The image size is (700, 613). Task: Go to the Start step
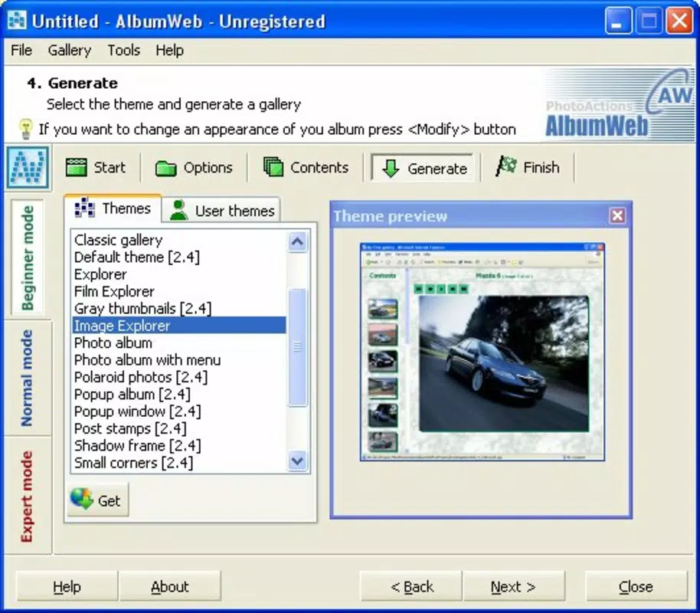[x=96, y=168]
